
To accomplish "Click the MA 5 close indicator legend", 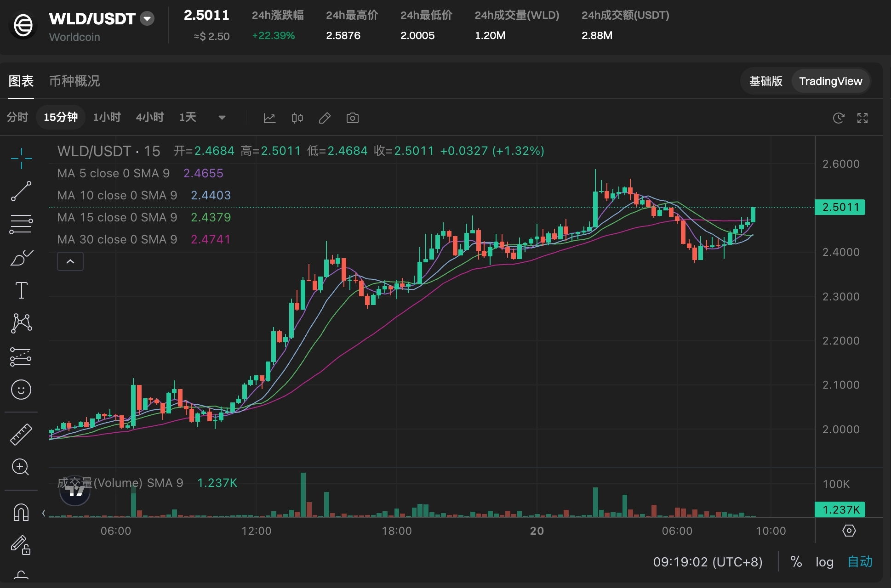I will pyautogui.click(x=114, y=173).
